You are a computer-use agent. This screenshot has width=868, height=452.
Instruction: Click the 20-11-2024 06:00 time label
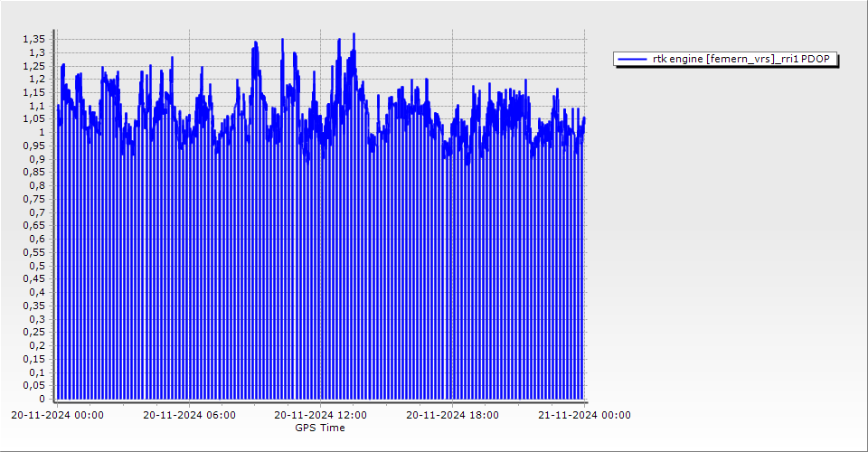[x=190, y=416]
